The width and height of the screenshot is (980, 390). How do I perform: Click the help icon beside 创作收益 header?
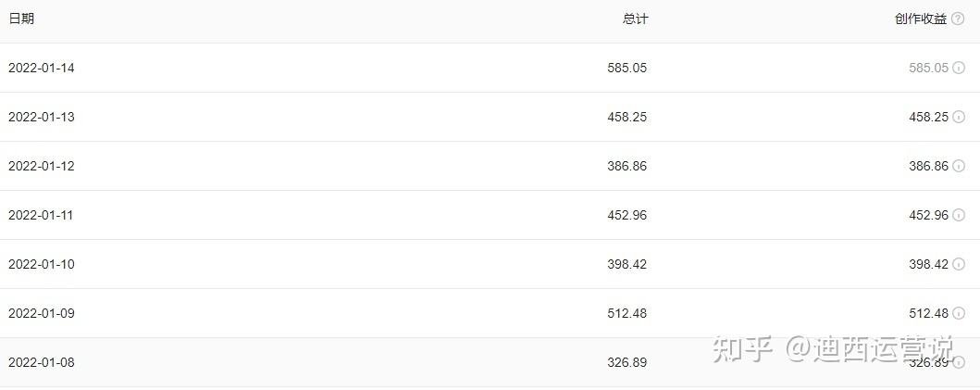tap(958, 19)
